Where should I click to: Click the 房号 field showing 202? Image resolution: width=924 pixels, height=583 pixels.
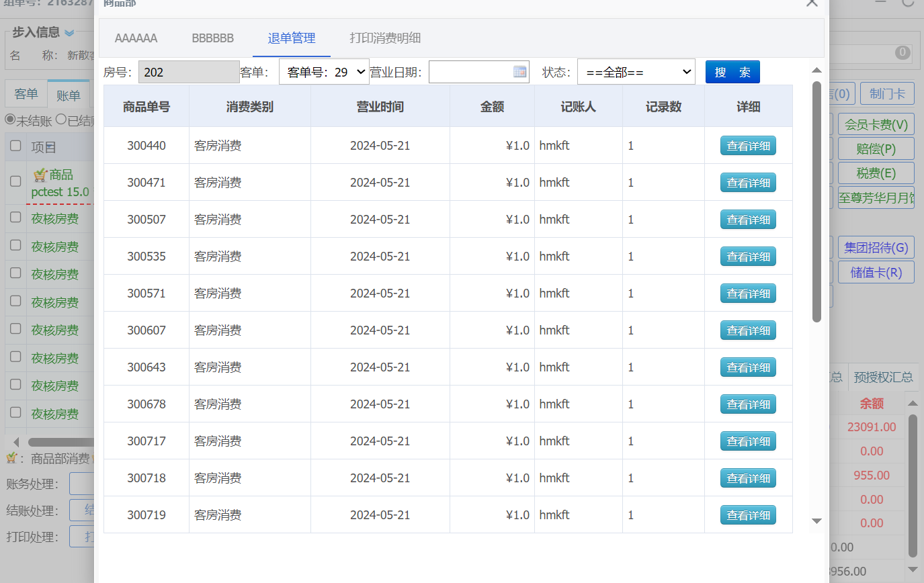coord(189,72)
